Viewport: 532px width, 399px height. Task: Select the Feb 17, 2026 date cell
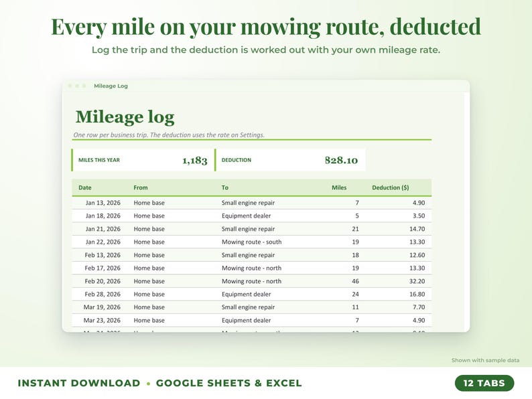103,268
